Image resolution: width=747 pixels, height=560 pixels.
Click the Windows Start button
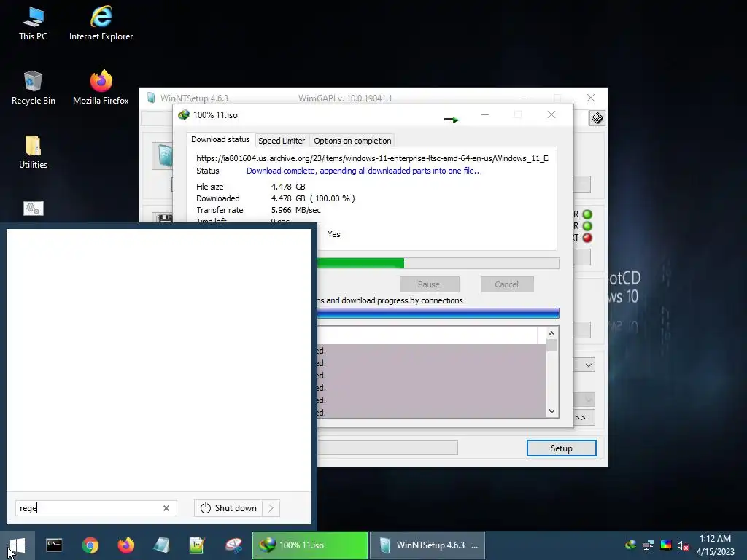18,545
